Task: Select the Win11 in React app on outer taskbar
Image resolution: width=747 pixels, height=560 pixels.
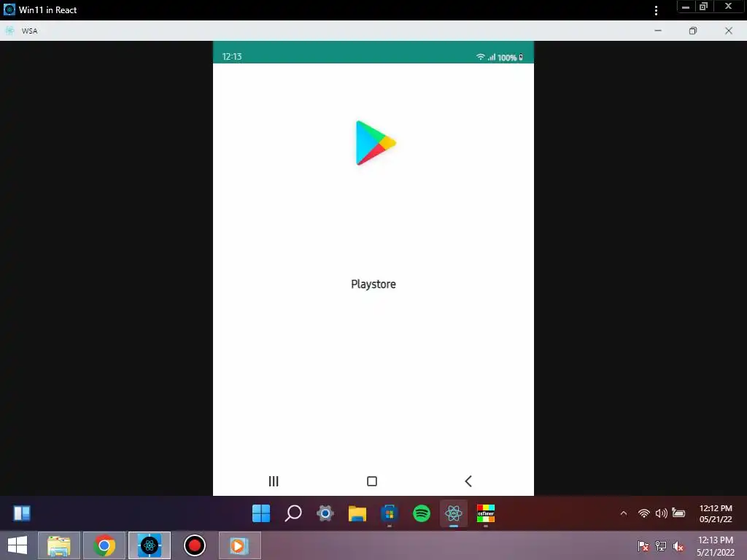Action: [x=150, y=545]
